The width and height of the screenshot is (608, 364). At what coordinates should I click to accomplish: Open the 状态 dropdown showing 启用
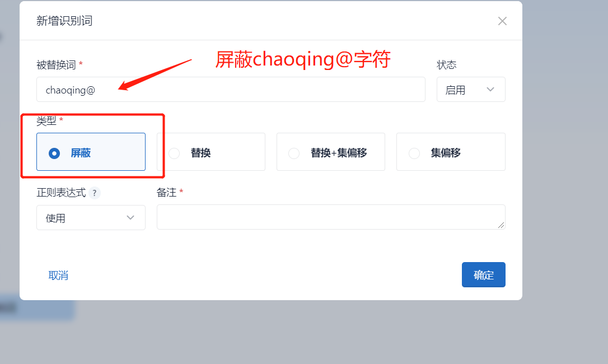click(x=471, y=90)
